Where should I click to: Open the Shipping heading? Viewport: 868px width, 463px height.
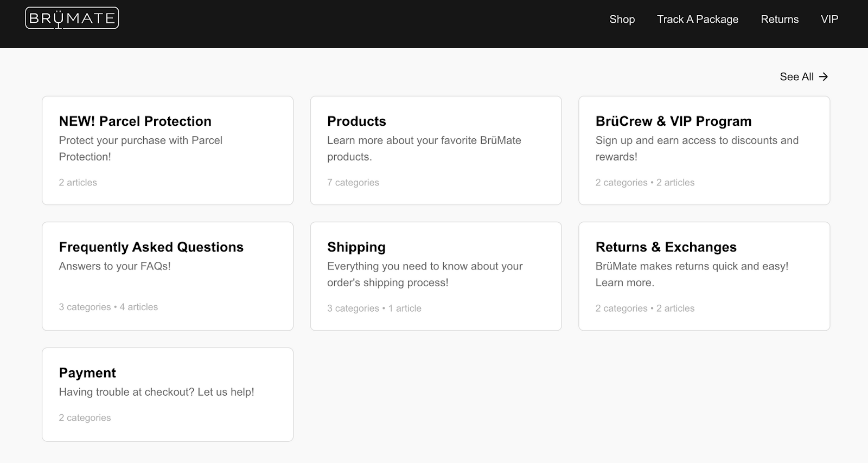(x=356, y=247)
